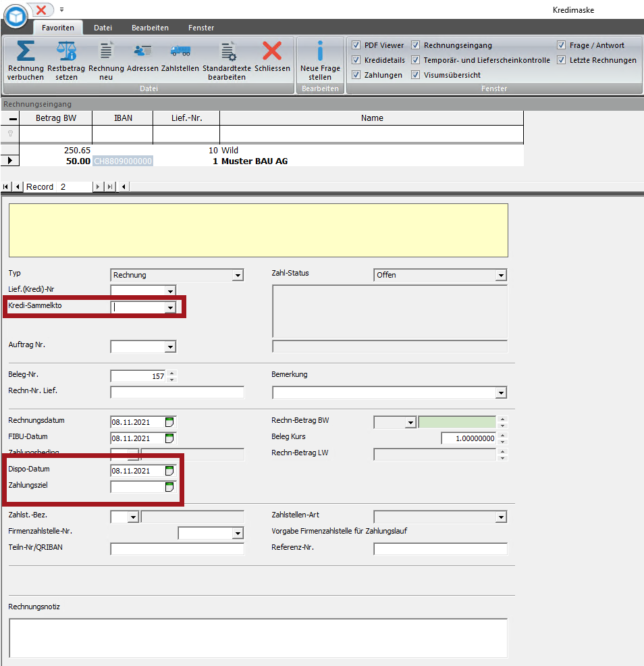Click the minus grid selector in header corner

(13, 118)
